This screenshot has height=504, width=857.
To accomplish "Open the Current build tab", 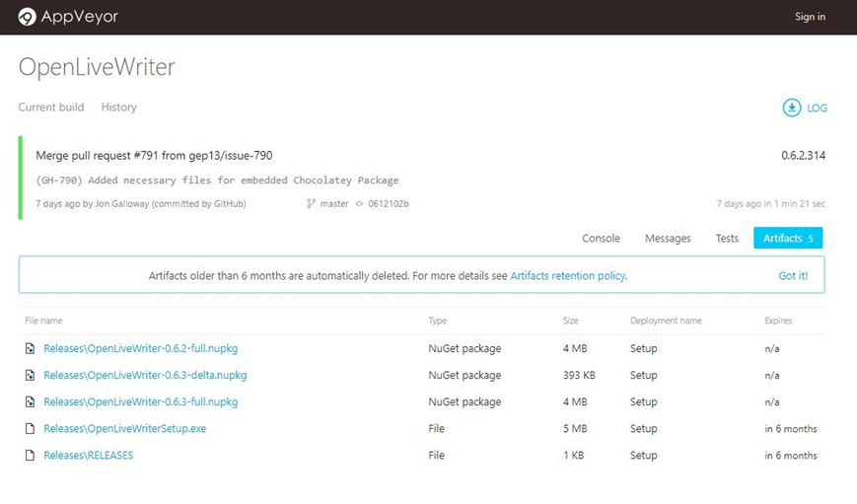I will [51, 108].
